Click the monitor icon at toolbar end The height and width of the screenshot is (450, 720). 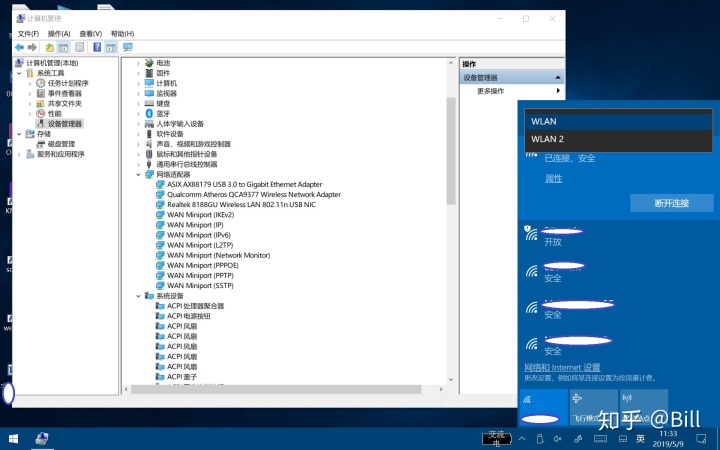pyautogui.click(x=128, y=47)
